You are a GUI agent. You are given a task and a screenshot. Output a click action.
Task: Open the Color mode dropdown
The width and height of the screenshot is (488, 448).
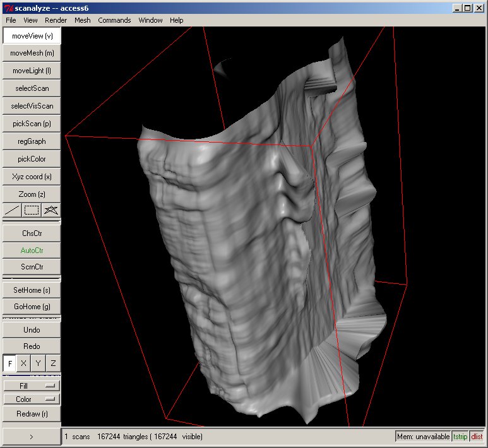point(32,399)
